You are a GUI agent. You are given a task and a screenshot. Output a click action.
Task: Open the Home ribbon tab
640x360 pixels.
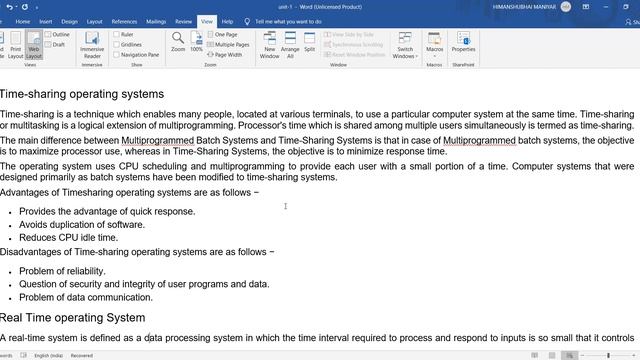(22, 22)
